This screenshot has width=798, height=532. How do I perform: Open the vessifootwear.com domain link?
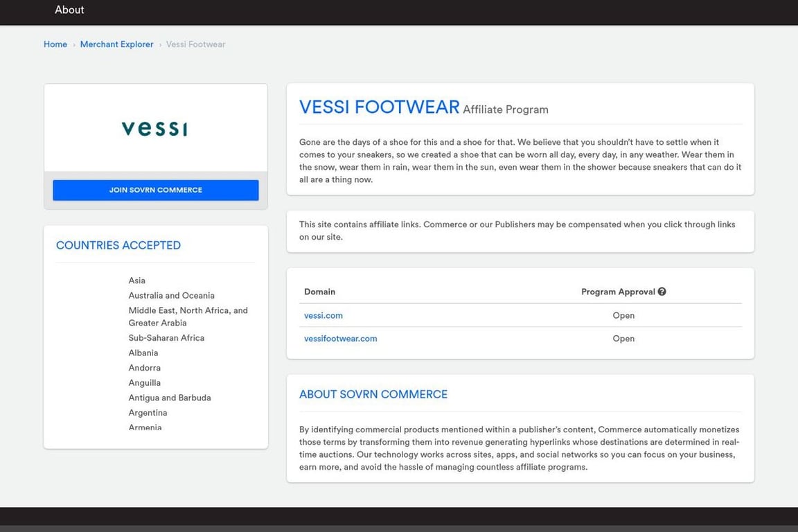point(341,339)
